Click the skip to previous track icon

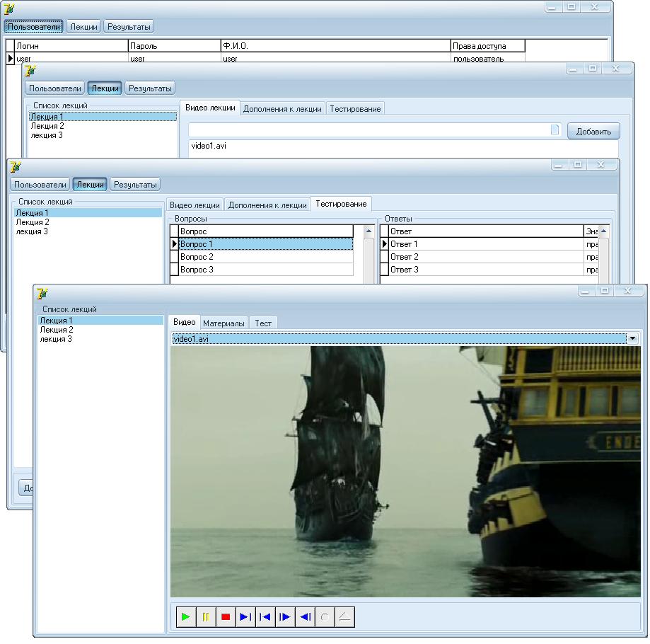point(265,617)
